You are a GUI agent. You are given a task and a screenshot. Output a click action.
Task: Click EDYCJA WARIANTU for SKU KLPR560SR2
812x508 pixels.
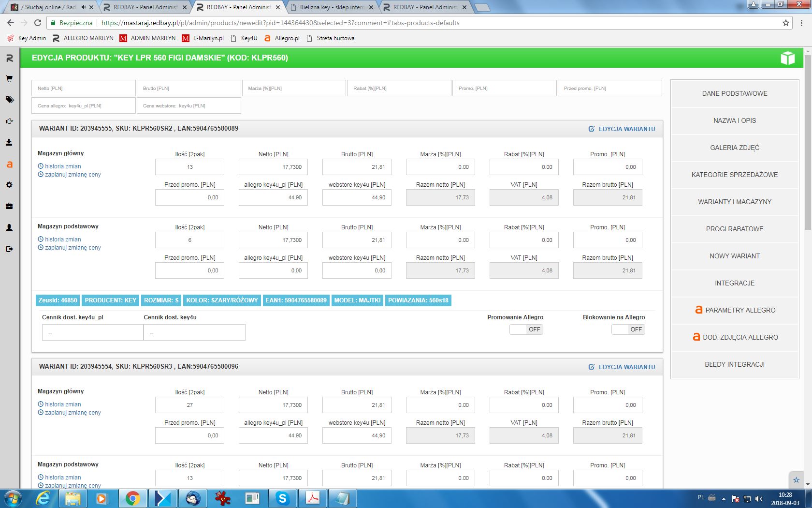tap(622, 129)
